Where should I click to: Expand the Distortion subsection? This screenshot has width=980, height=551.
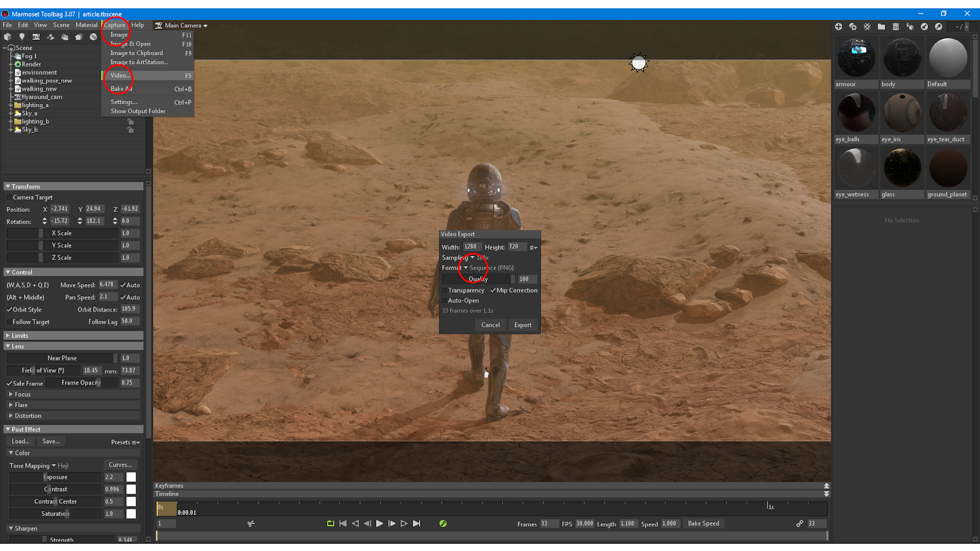click(73, 416)
